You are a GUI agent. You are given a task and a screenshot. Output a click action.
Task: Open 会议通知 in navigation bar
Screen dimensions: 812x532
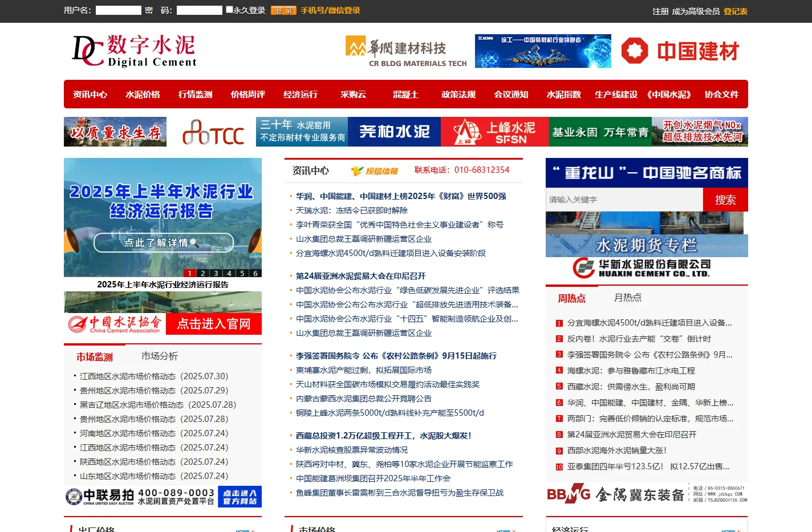coord(511,94)
